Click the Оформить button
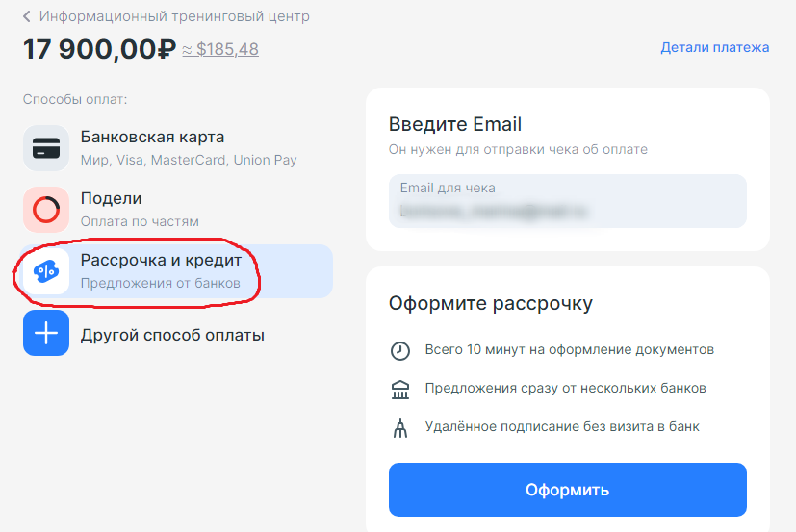Image resolution: width=796 pixels, height=532 pixels. coord(568,490)
